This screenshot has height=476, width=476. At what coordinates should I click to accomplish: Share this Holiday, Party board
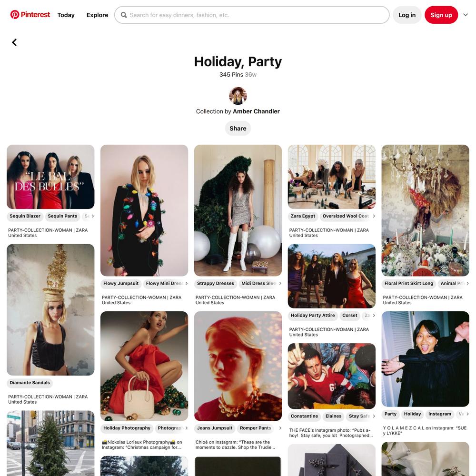click(238, 129)
